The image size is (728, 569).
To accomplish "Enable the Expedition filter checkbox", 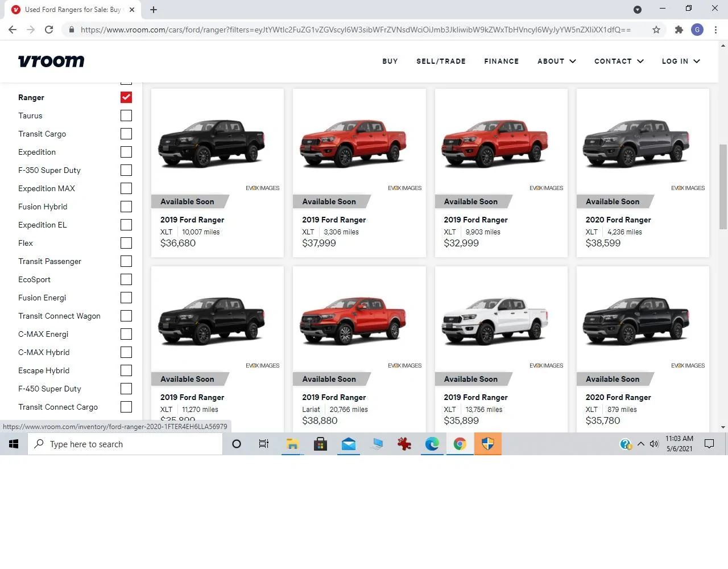I will click(x=126, y=152).
